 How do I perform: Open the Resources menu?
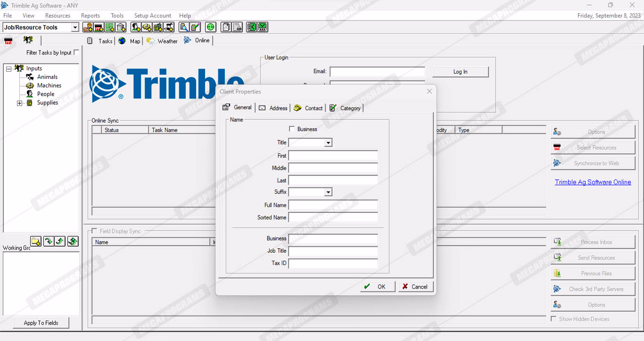[58, 16]
